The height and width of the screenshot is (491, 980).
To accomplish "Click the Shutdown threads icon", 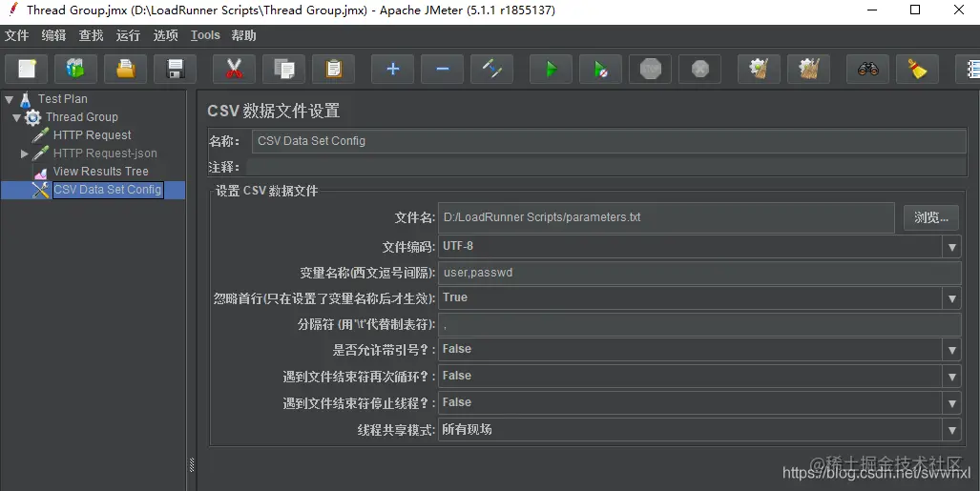I will (x=700, y=69).
